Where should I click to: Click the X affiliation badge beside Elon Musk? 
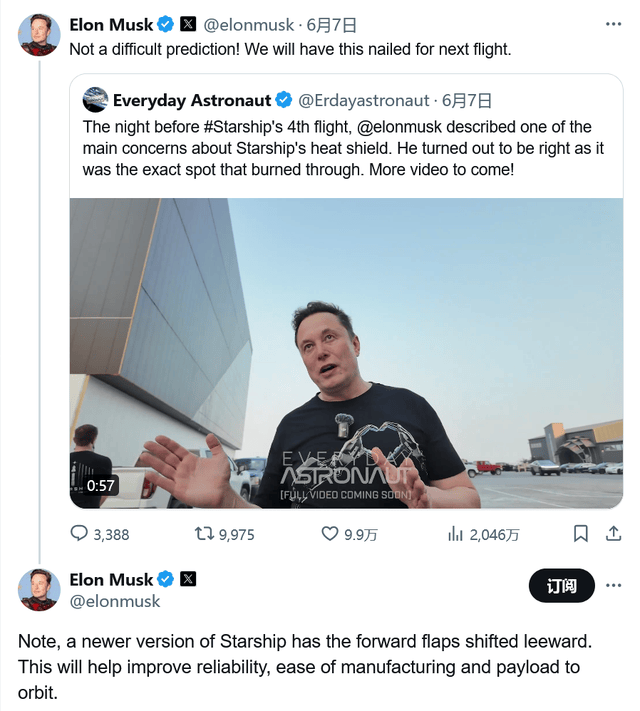(x=188, y=24)
